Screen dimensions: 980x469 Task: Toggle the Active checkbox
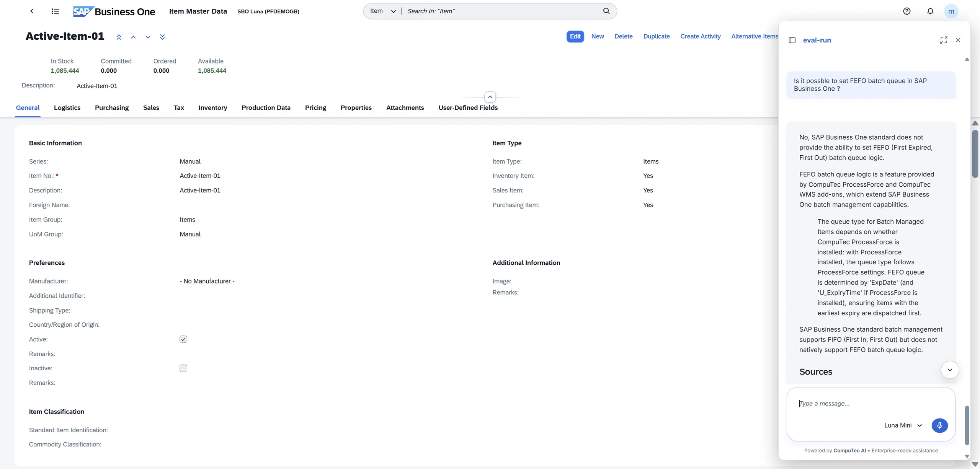coord(183,339)
